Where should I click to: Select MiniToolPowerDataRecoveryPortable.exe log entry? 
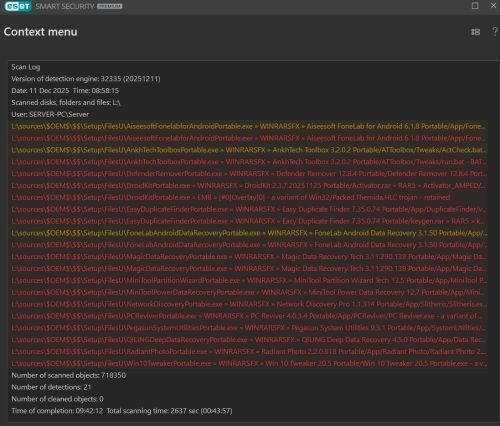[248, 292]
